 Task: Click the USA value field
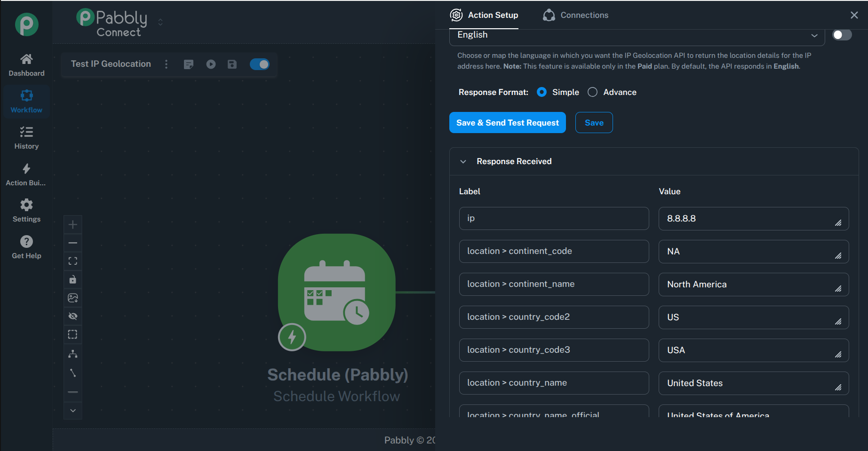click(754, 350)
